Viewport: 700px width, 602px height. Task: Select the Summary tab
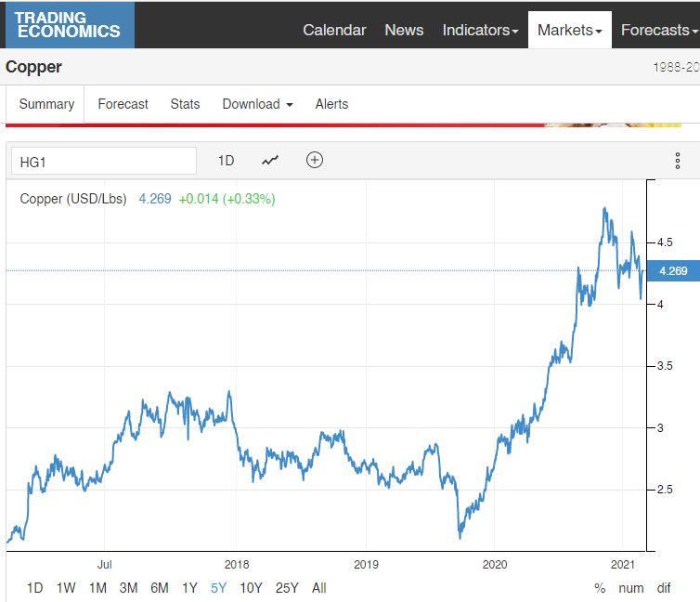[46, 104]
